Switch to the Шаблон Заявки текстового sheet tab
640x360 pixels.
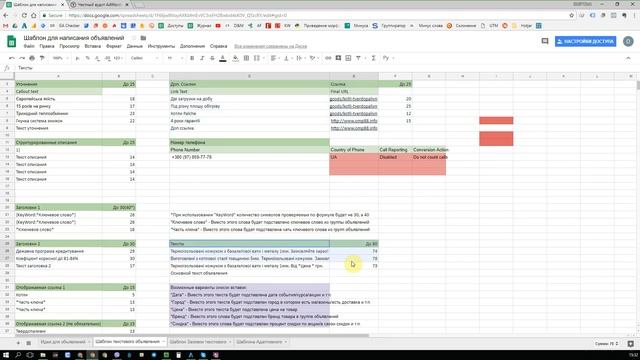(200, 342)
